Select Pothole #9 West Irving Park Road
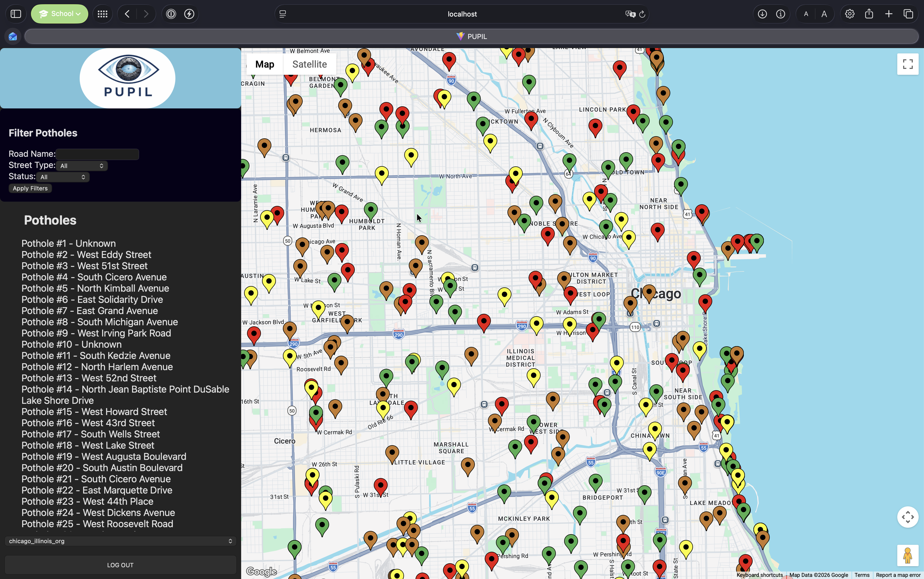Viewport: 924px width, 579px height. [x=96, y=333]
